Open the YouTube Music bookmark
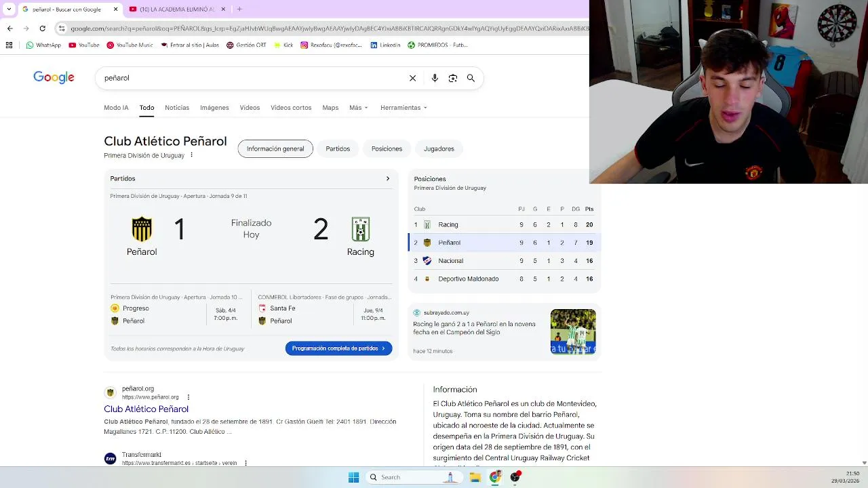868x488 pixels. pyautogui.click(x=130, y=45)
